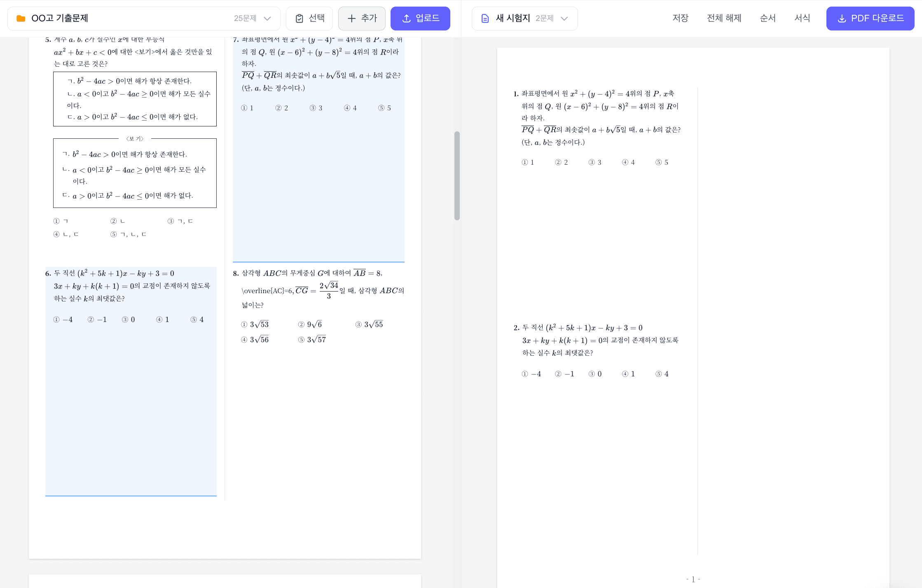Viewport: 922px width, 588px height.
Task: Click the 〈보 기〉 label in problem 5
Action: (x=135, y=139)
